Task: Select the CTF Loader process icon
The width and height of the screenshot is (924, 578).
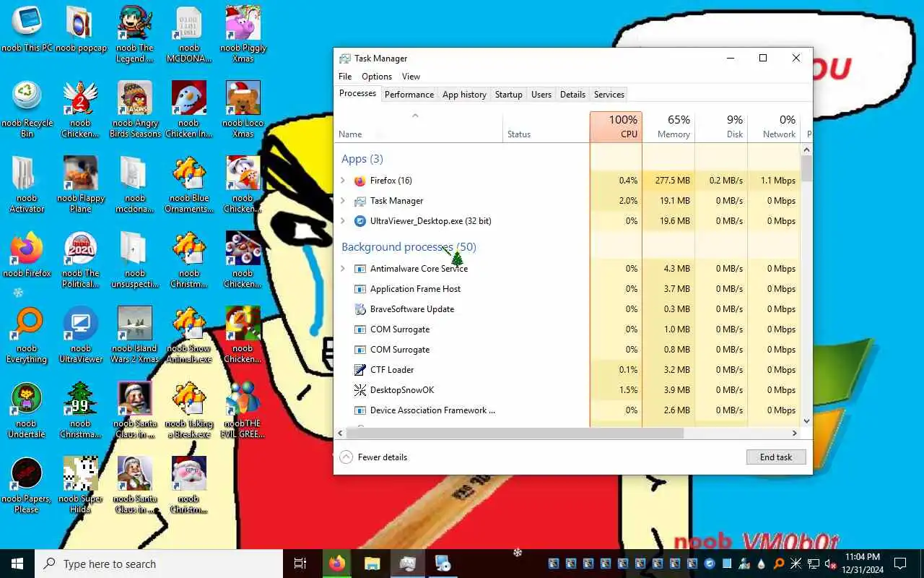Action: tap(360, 370)
